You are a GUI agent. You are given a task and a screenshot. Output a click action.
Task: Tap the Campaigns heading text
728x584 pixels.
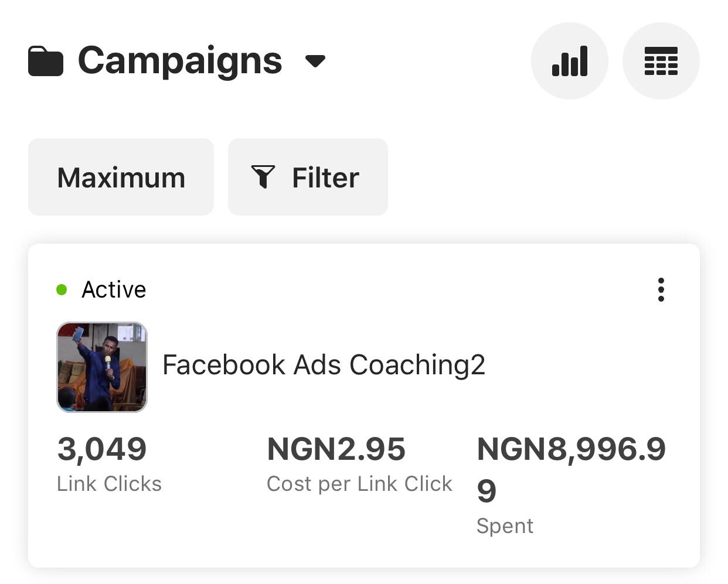[x=180, y=60]
